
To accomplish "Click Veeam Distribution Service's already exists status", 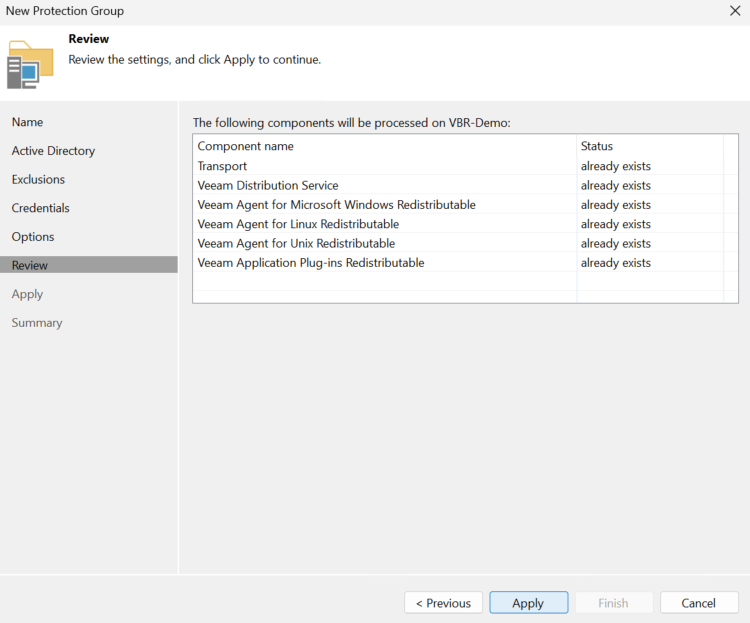I will pyautogui.click(x=616, y=185).
